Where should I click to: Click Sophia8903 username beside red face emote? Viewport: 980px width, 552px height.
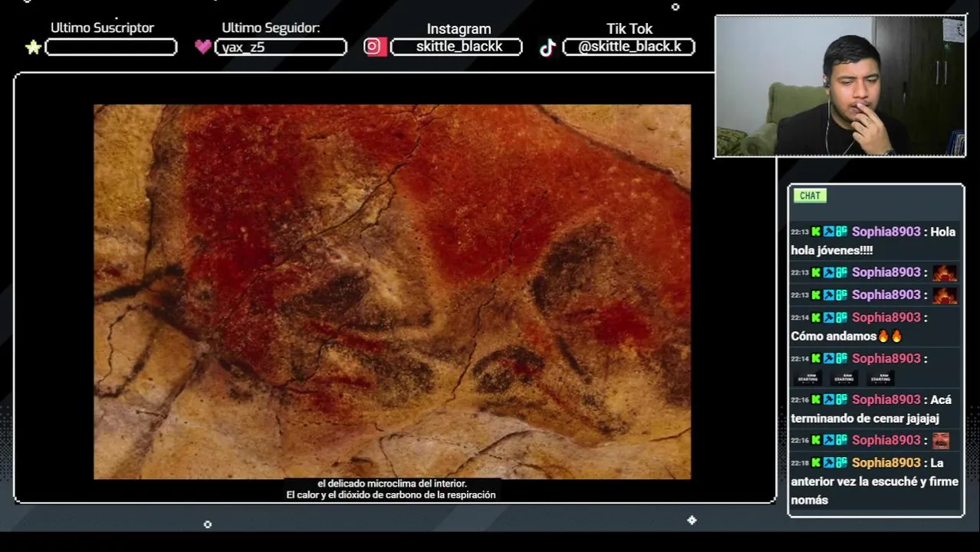(x=886, y=440)
